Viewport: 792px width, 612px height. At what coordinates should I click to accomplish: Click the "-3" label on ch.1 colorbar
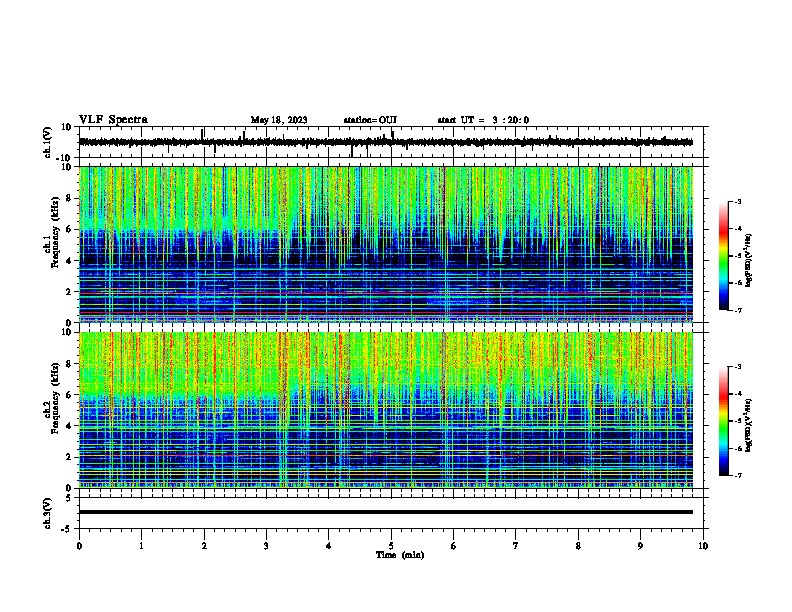pyautogui.click(x=738, y=201)
